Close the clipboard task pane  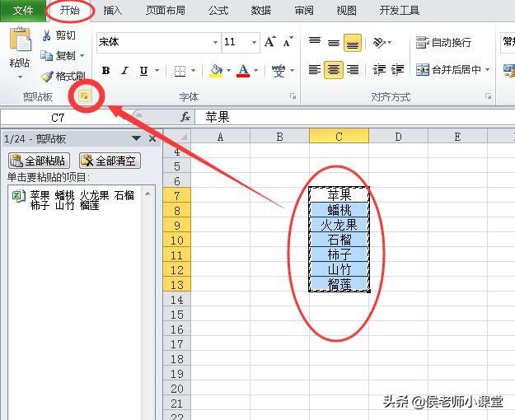coord(152,138)
